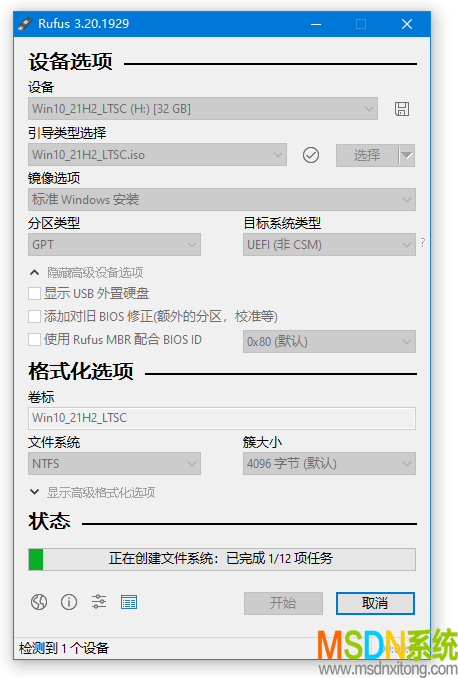The height and width of the screenshot is (678, 458).
Task: Check 使用 Rufus MBR 配合 BIOS ID
Action: (x=34, y=339)
